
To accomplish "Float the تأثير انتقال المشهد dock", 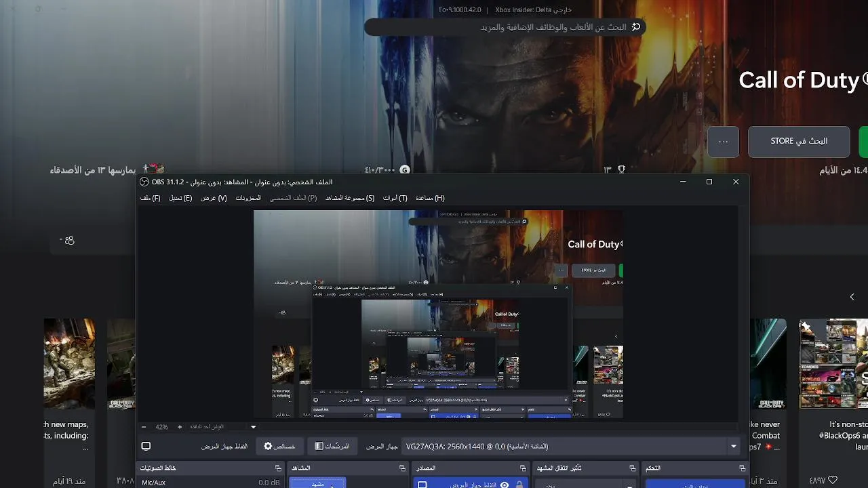I will [x=632, y=468].
